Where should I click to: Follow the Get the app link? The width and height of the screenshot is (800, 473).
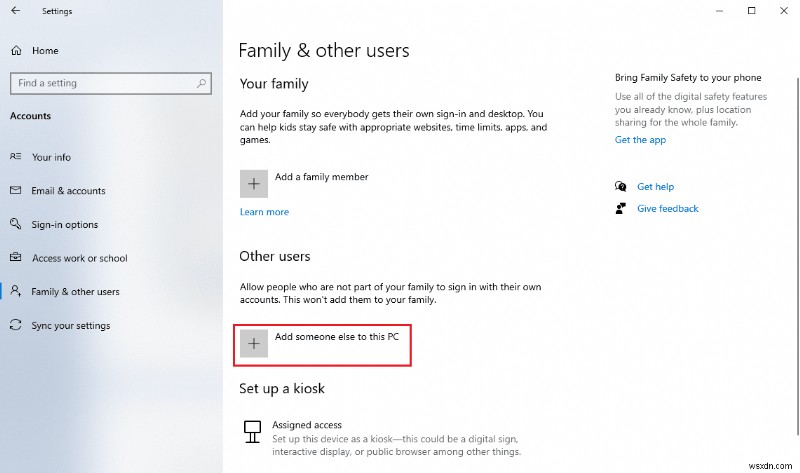[x=640, y=140]
